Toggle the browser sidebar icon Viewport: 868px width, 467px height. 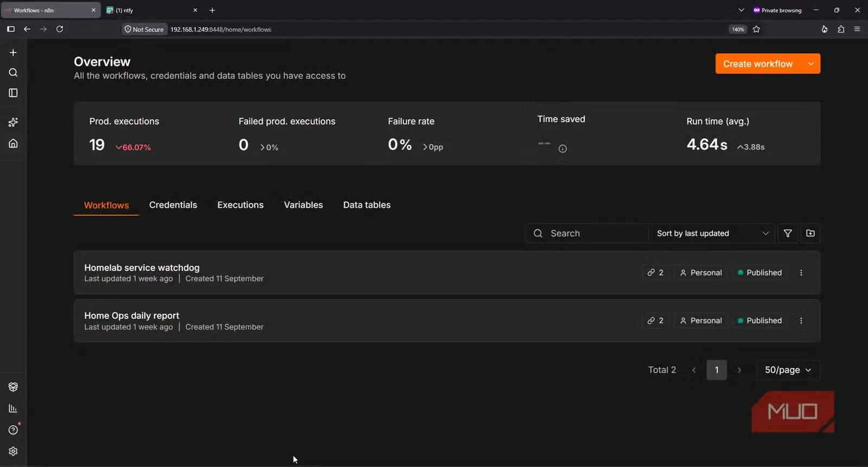tap(11, 29)
